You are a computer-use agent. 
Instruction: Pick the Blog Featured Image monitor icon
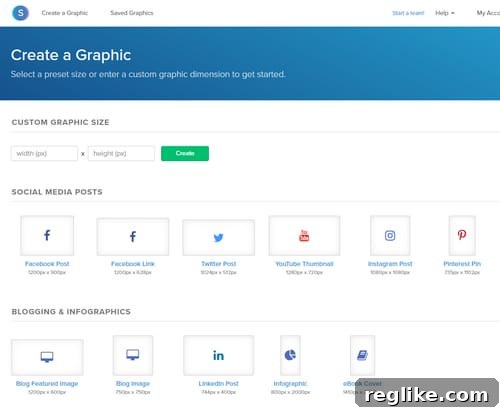(47, 357)
